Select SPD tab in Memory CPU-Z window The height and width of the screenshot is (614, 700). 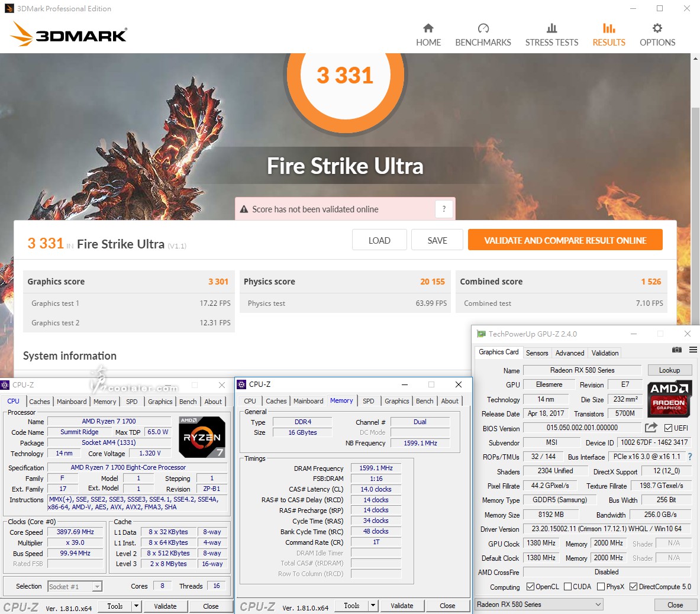point(368,401)
